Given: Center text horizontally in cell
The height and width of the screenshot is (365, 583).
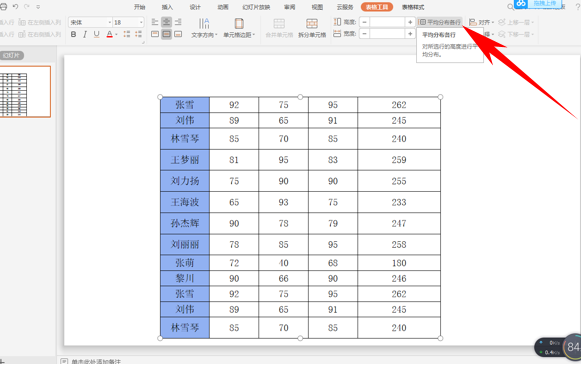Looking at the screenshot, I should coord(167,22).
